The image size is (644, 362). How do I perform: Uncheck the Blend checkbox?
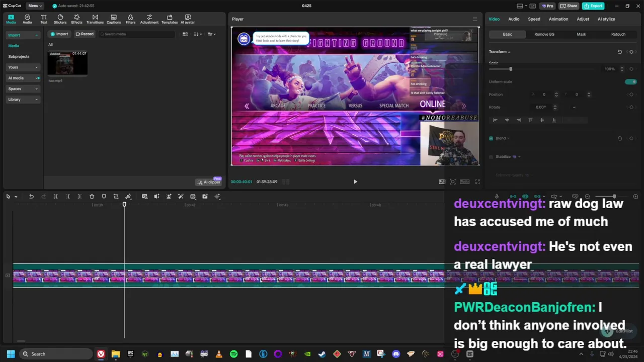pos(491,138)
